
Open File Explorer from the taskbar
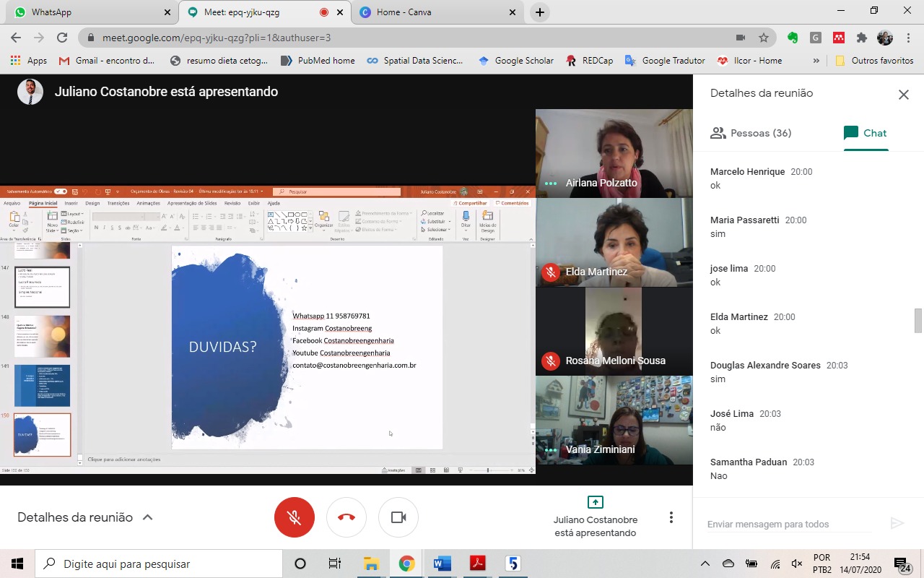tap(371, 564)
